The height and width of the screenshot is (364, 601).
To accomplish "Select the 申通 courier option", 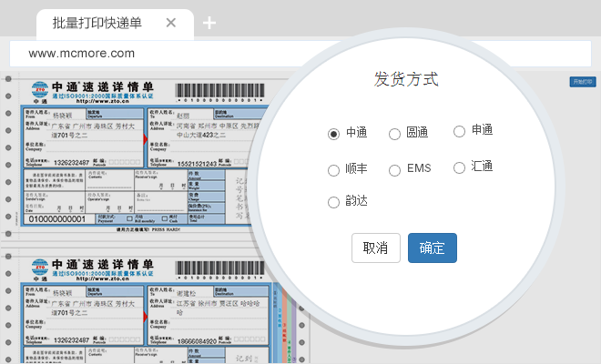I will tap(460, 131).
